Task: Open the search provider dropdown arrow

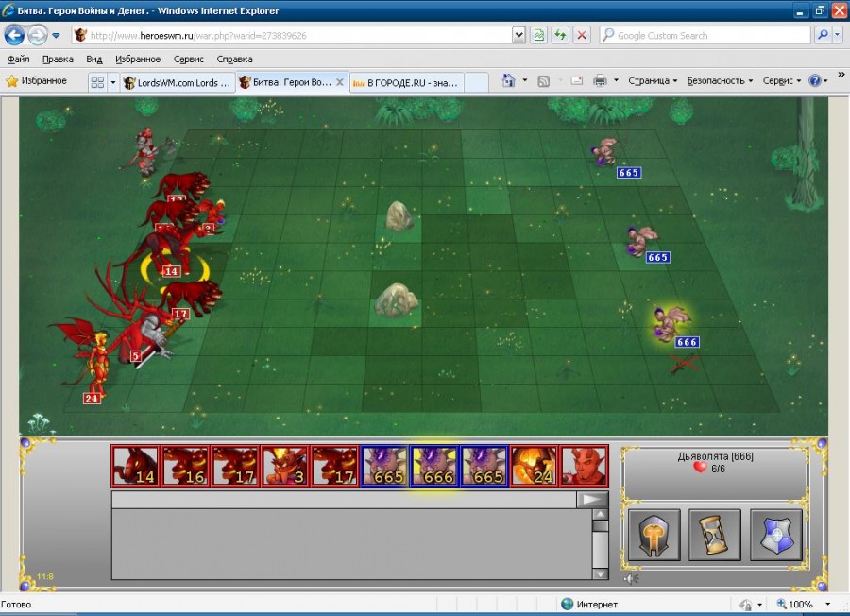Action: (837, 36)
